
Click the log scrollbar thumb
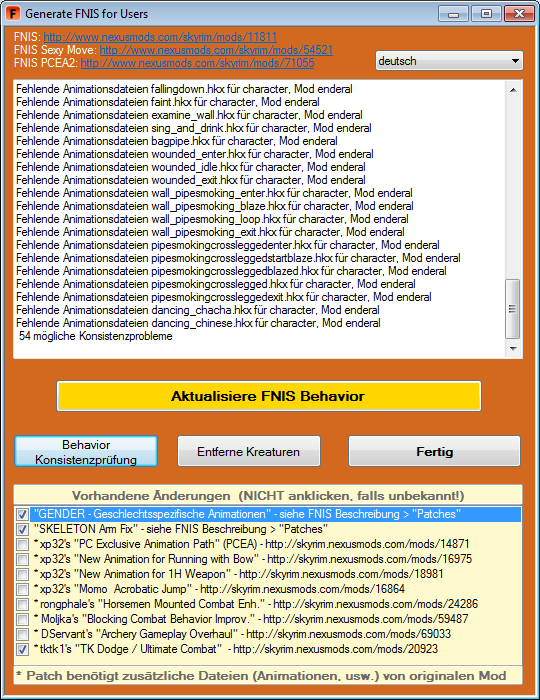tap(512, 309)
